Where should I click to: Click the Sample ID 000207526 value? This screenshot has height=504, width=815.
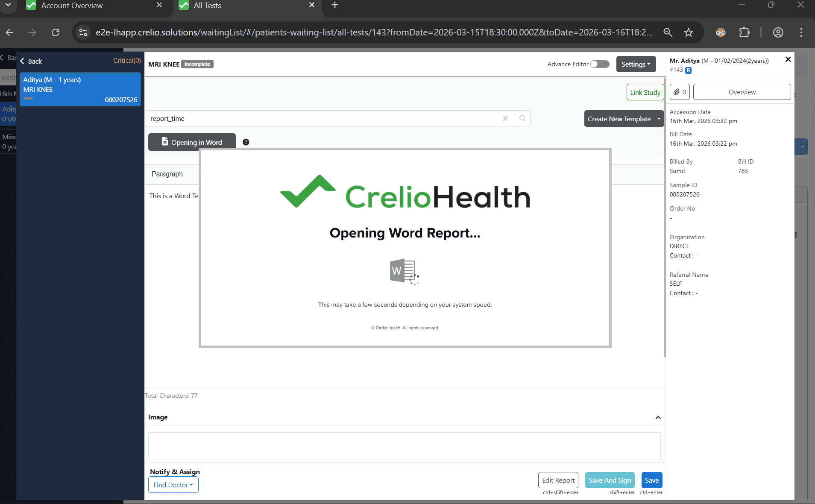684,194
